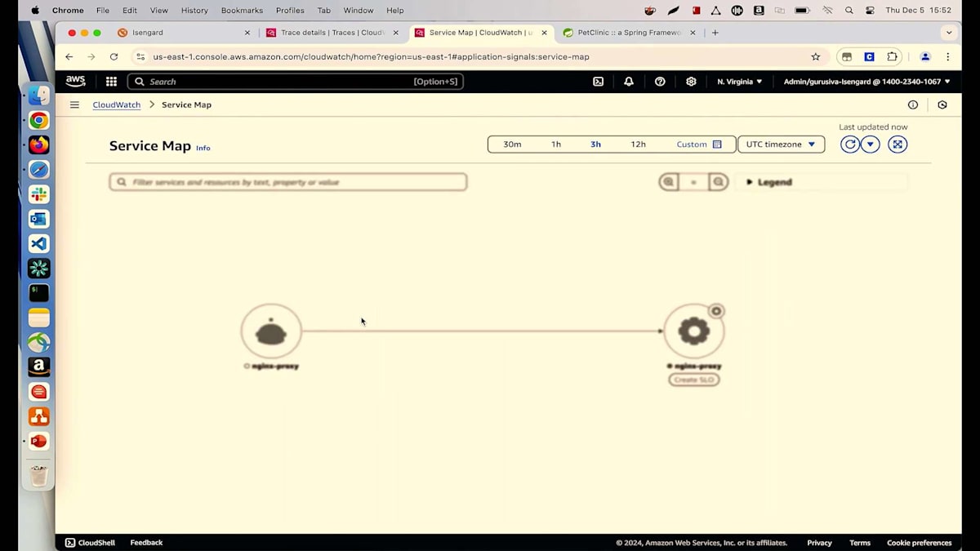Open the N. Virginia region dropdown
This screenshot has height=551, width=980.
pyautogui.click(x=739, y=82)
